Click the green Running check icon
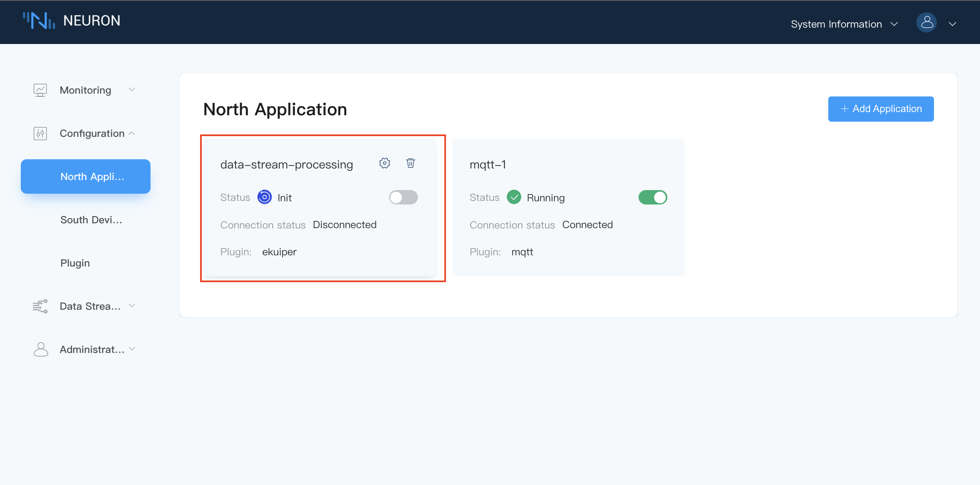 (514, 197)
